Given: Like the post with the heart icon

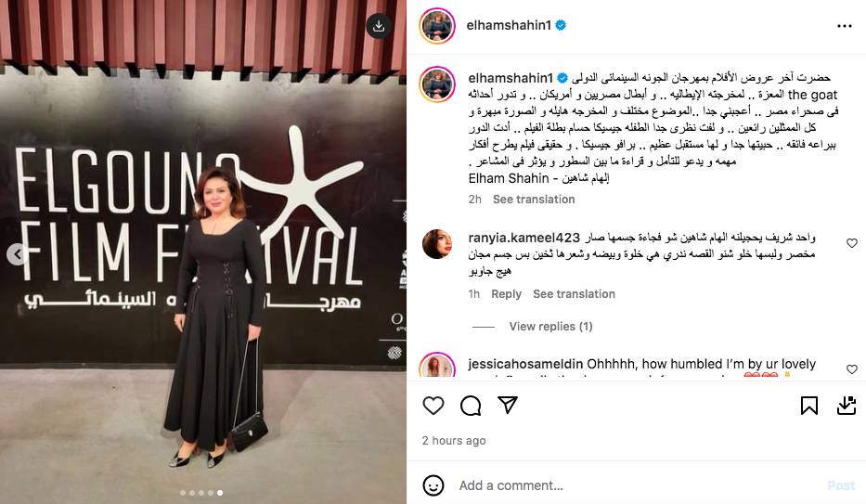Looking at the screenshot, I should click(x=433, y=406).
